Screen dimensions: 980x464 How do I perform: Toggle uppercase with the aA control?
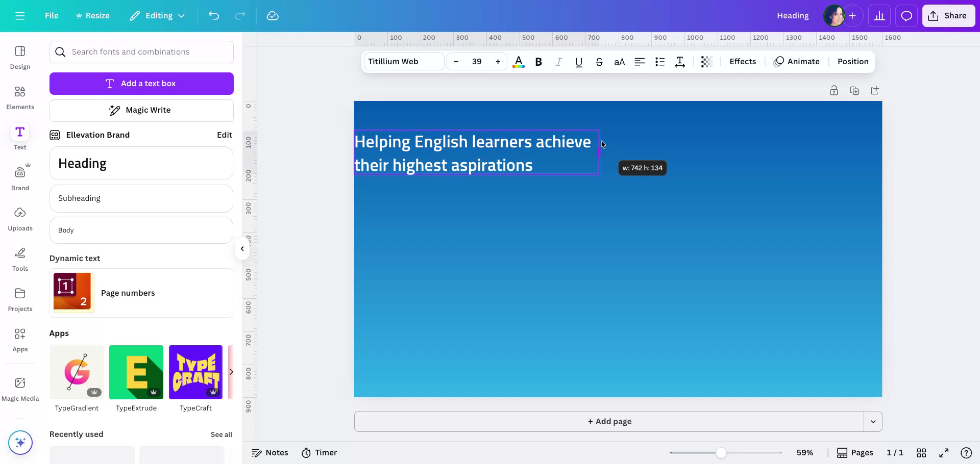point(619,62)
